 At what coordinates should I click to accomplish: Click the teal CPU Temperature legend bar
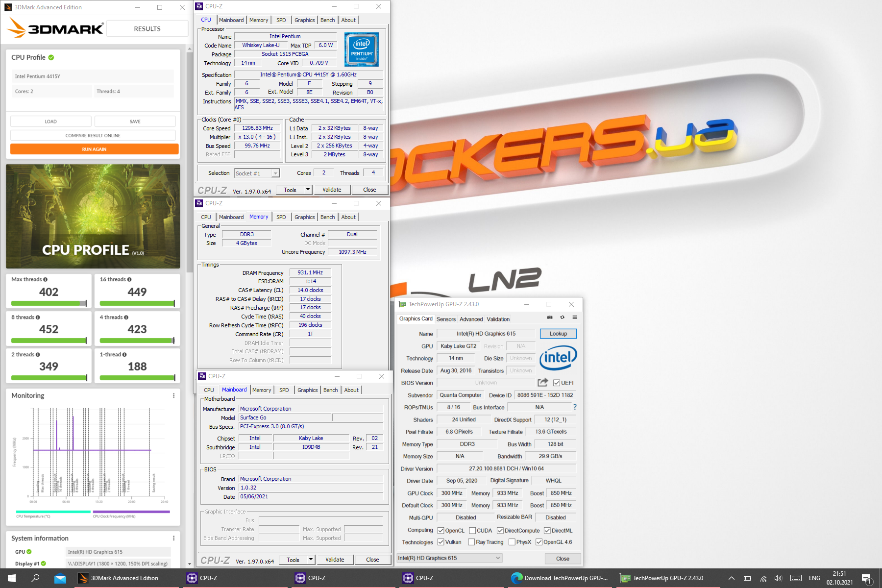53,512
